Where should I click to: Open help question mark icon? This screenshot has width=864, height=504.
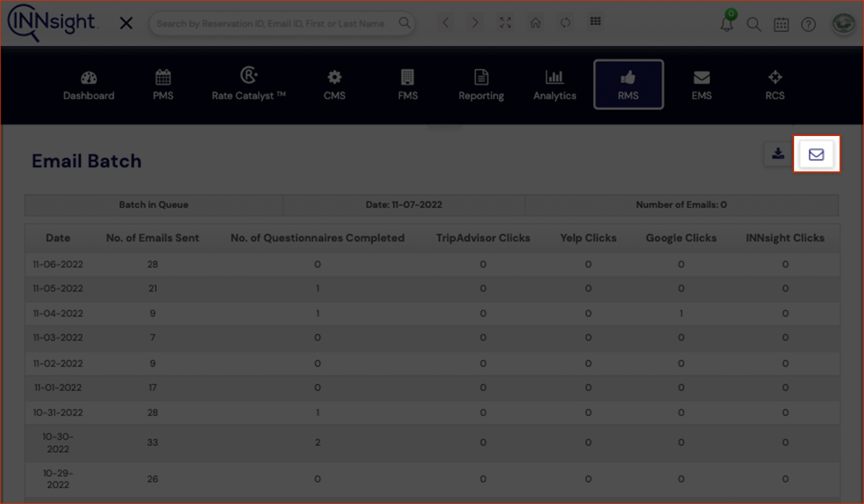(x=809, y=24)
